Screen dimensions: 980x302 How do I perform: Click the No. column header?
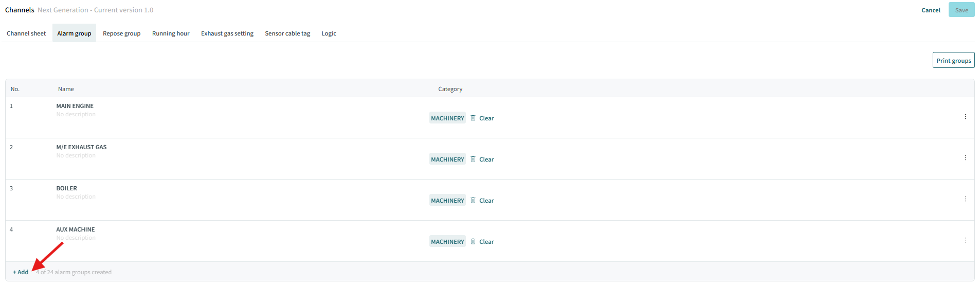coord(15,89)
